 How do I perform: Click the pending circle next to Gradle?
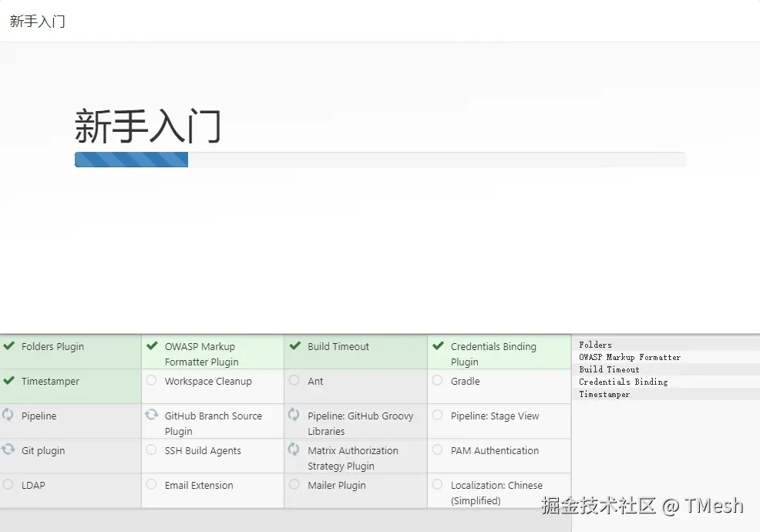click(x=437, y=381)
